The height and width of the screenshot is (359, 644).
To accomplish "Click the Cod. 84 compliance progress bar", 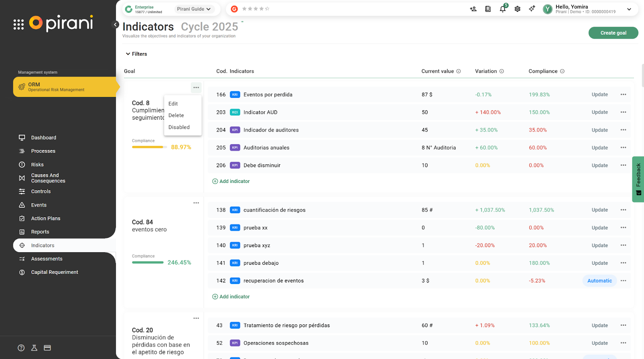I will 148,263.
